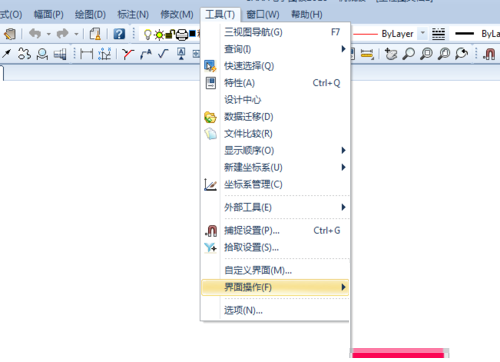The image size is (500, 362).
Task: Expand the 显示顺序(O) submenu
Action: pyautogui.click(x=275, y=150)
